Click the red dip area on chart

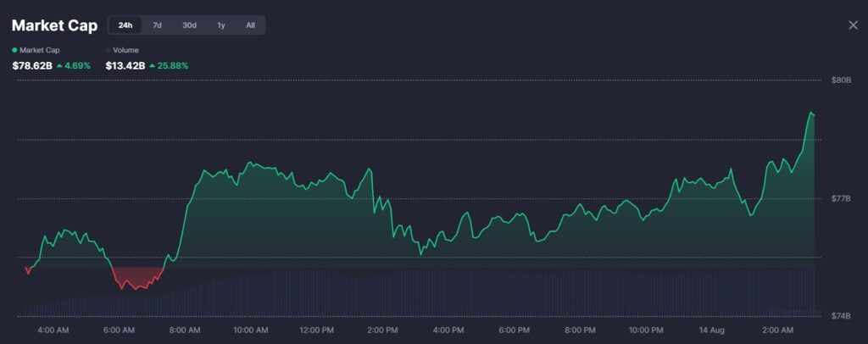(x=137, y=278)
